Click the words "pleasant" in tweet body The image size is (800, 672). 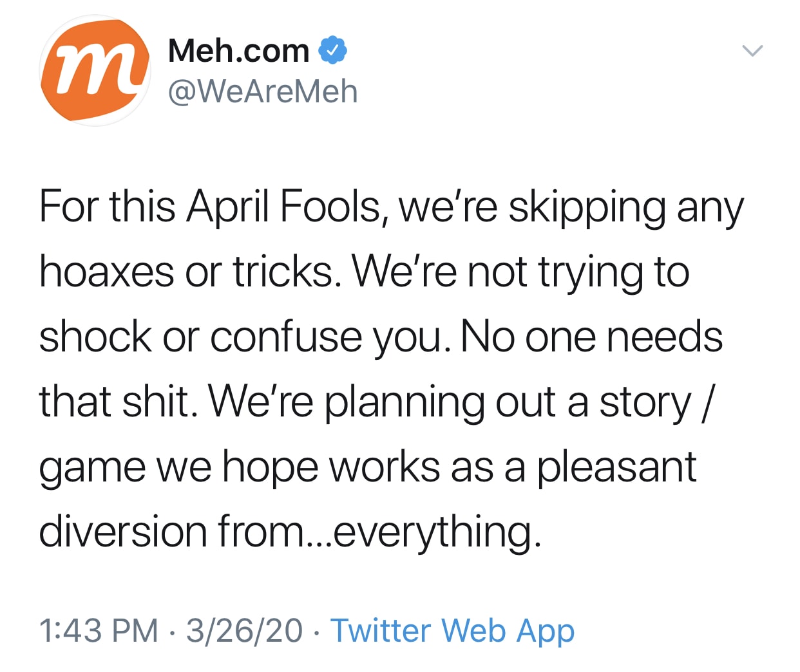coord(616,467)
